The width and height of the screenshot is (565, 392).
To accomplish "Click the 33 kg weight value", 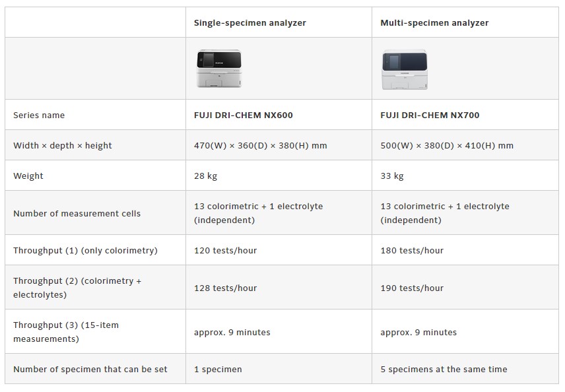I will coord(392,176).
